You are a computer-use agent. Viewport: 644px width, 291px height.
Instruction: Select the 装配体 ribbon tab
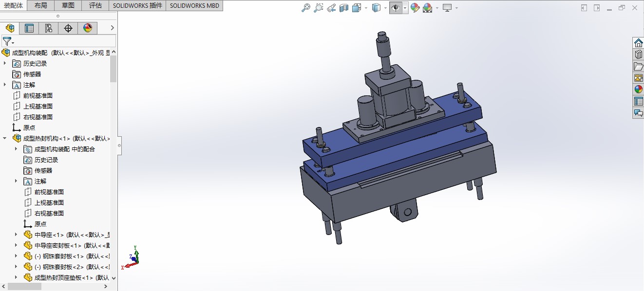point(13,5)
